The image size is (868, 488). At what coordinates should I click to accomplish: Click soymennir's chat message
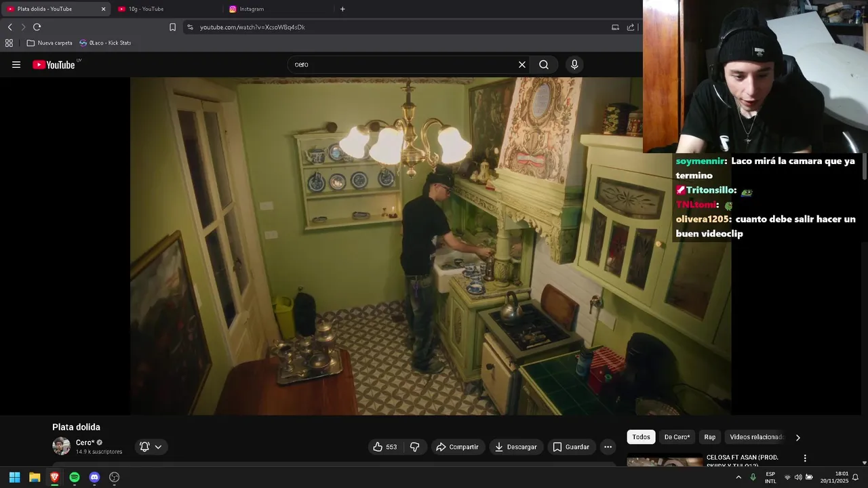point(766,168)
